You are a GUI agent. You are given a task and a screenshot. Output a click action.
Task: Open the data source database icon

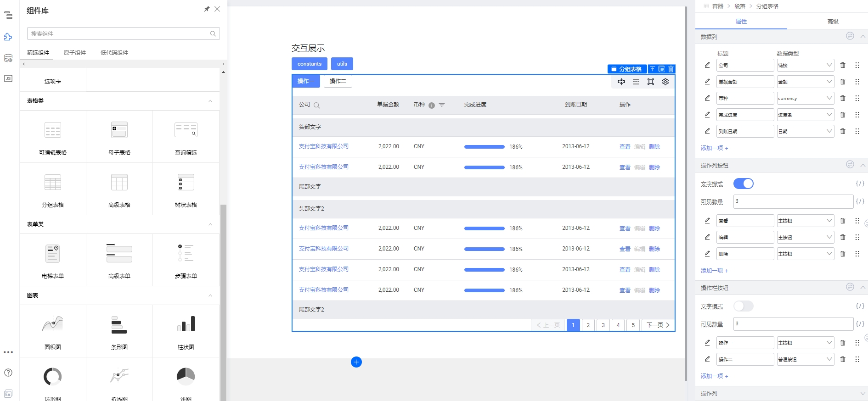point(8,58)
